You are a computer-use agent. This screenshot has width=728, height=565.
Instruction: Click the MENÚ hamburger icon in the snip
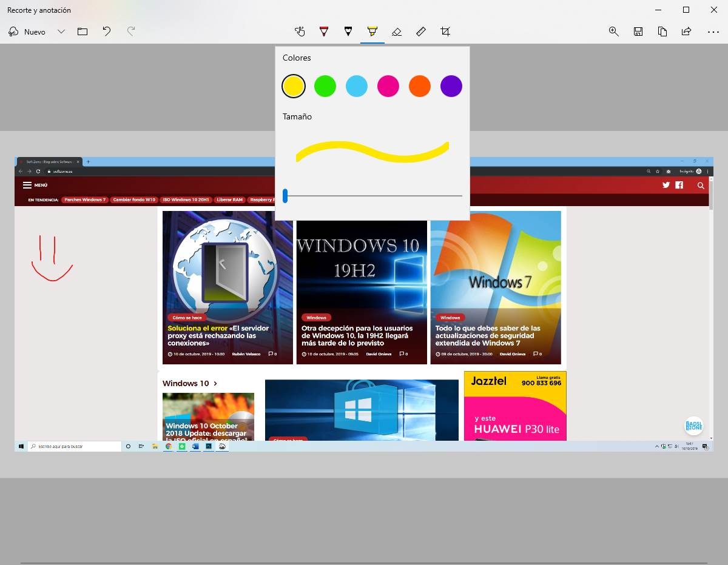[27, 185]
